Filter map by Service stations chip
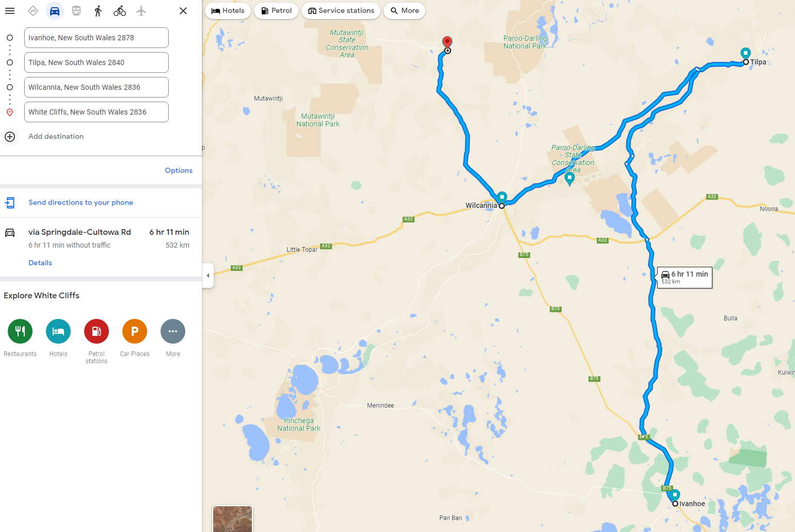795x532 pixels. 341,11
